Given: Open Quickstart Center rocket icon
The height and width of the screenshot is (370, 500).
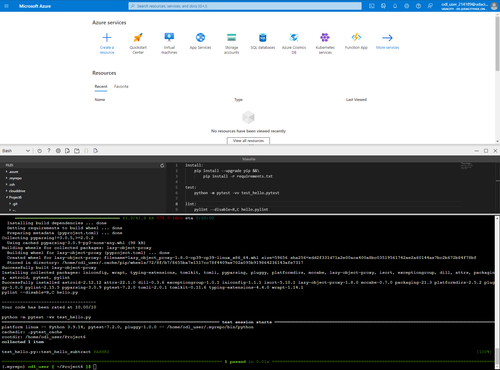Looking at the screenshot, I should point(138,37).
